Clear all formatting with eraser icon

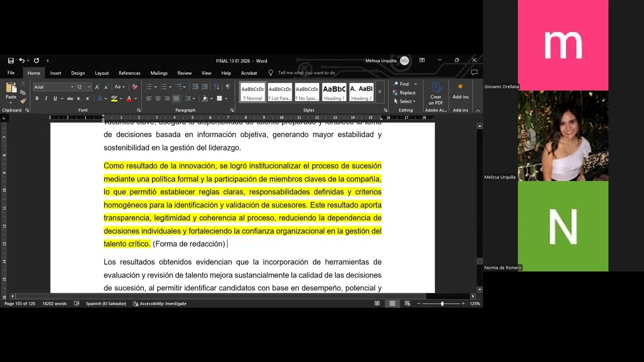(x=134, y=87)
